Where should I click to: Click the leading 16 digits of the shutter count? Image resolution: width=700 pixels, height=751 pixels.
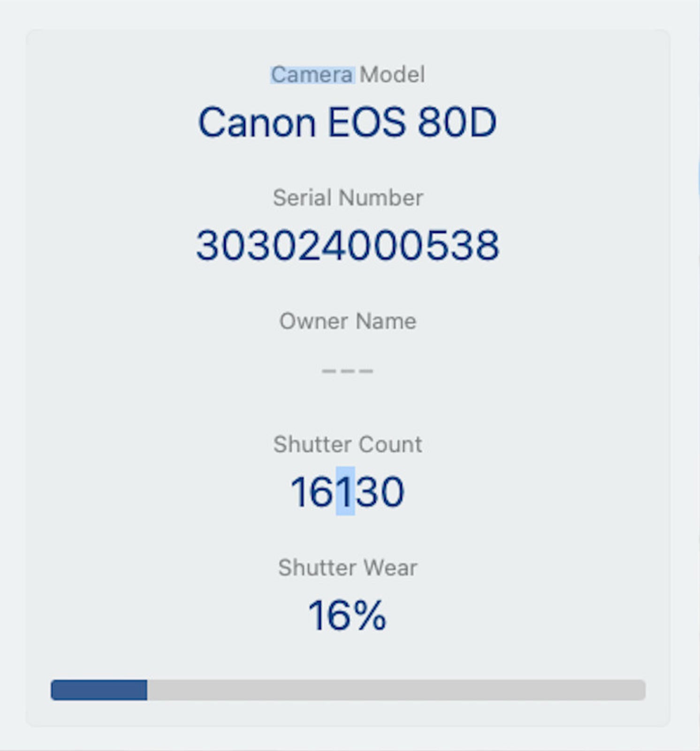coord(312,492)
